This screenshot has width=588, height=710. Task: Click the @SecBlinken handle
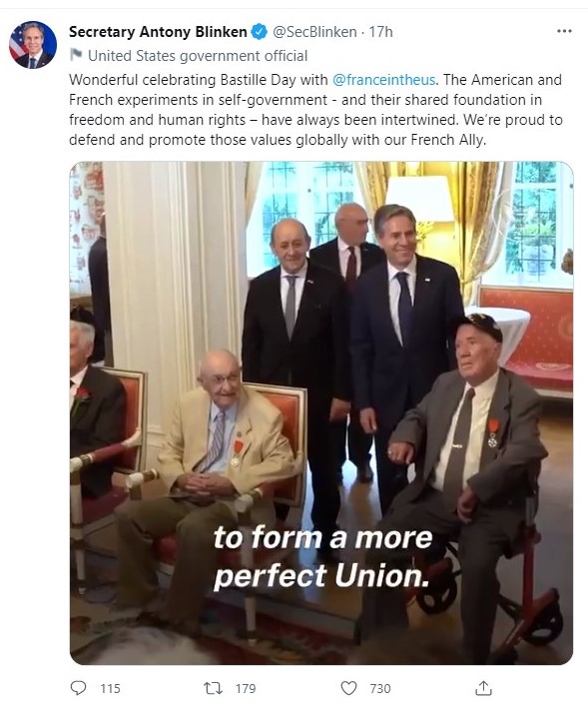pos(314,32)
